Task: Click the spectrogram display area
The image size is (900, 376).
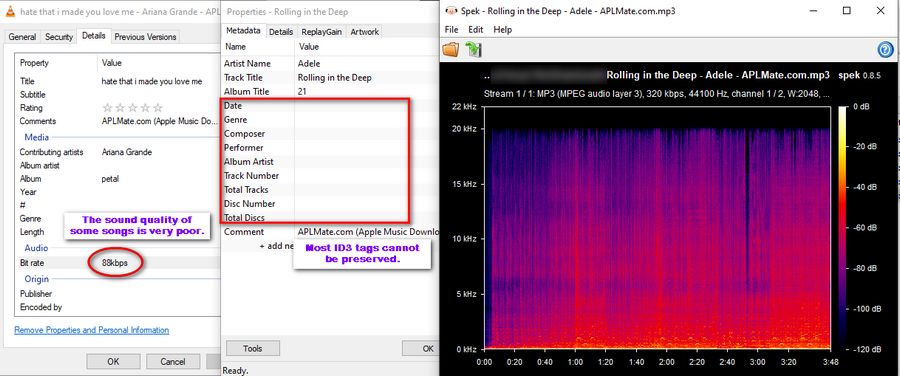Action: point(658,227)
